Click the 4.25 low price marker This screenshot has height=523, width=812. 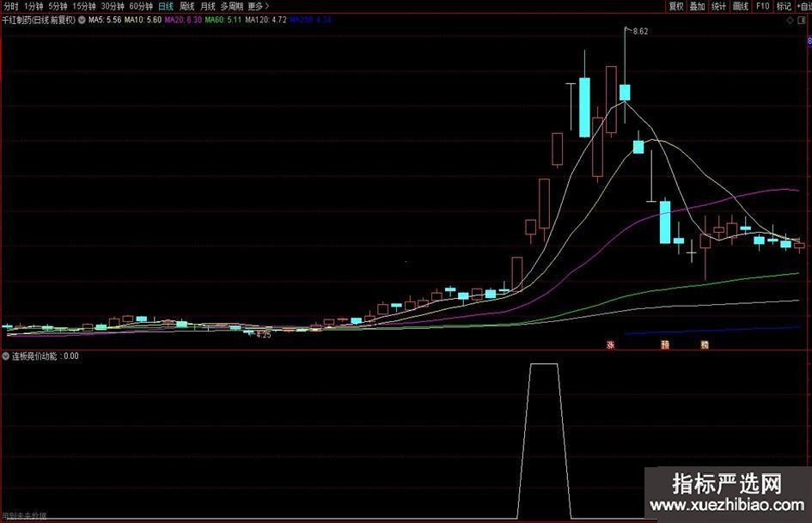click(x=263, y=335)
